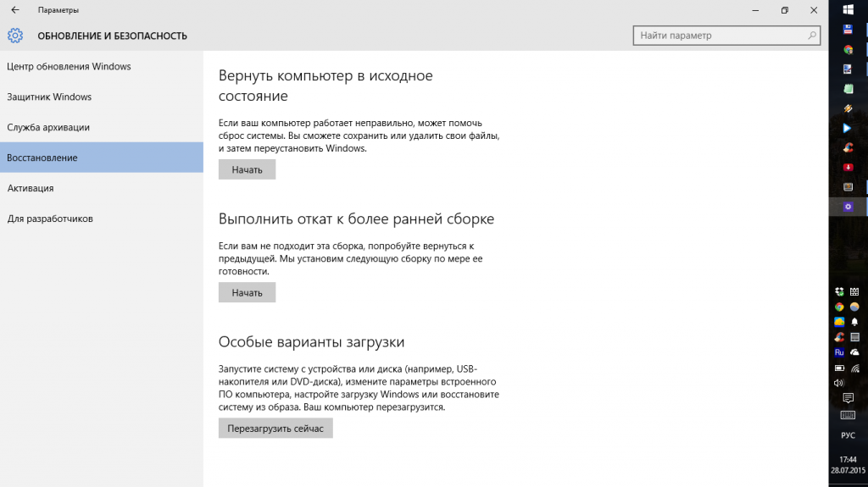Image resolution: width=868 pixels, height=487 pixels.
Task: Click the magnifier icon in the search box
Action: coord(811,36)
